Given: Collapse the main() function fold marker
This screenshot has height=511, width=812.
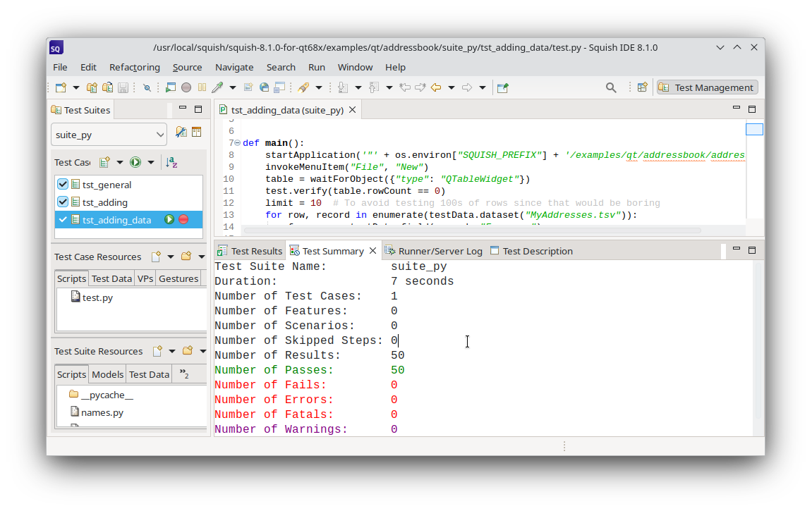Looking at the screenshot, I should [237, 143].
